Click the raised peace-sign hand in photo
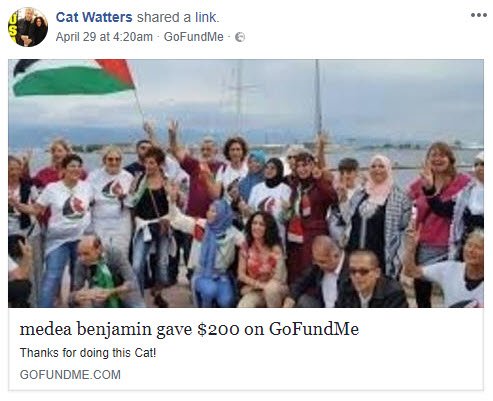The height and width of the screenshot is (401, 493). (x=173, y=132)
